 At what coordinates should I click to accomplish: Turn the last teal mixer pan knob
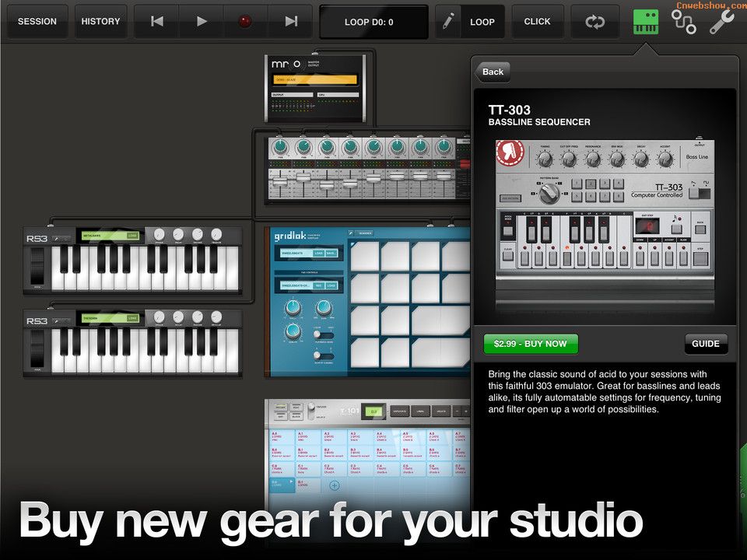[x=444, y=147]
